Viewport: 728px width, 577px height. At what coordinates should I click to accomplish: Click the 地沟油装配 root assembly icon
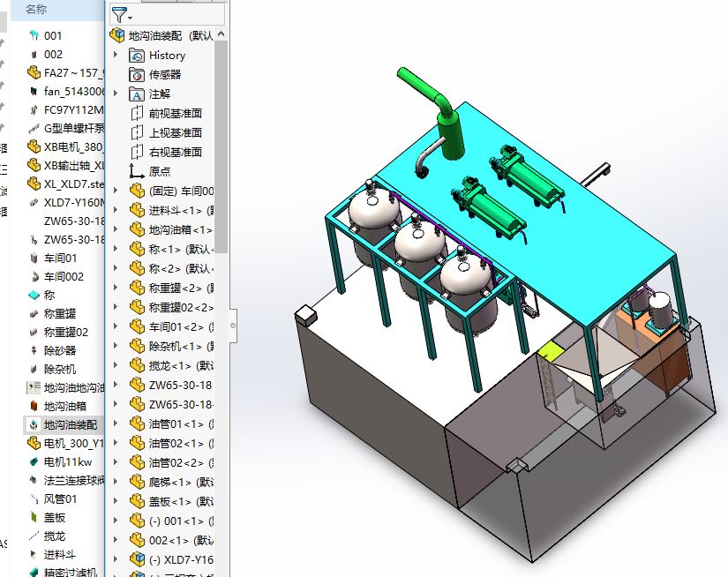117,35
